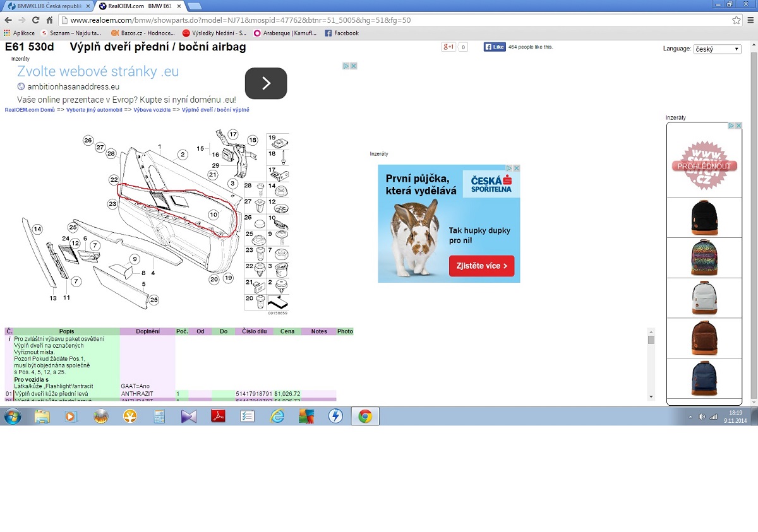Open the Windows Start menu orb

click(x=13, y=417)
